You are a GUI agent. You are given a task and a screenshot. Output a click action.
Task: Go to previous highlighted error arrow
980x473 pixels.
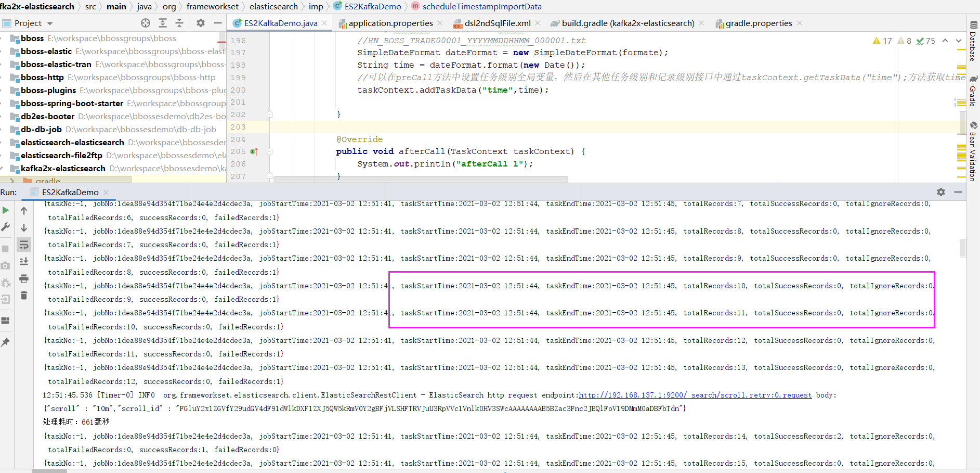945,41
